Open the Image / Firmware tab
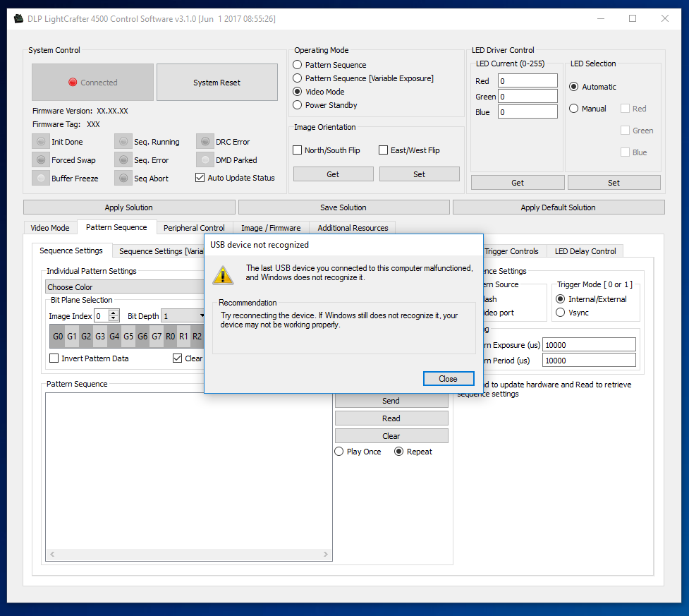The width and height of the screenshot is (689, 616). pos(271,228)
